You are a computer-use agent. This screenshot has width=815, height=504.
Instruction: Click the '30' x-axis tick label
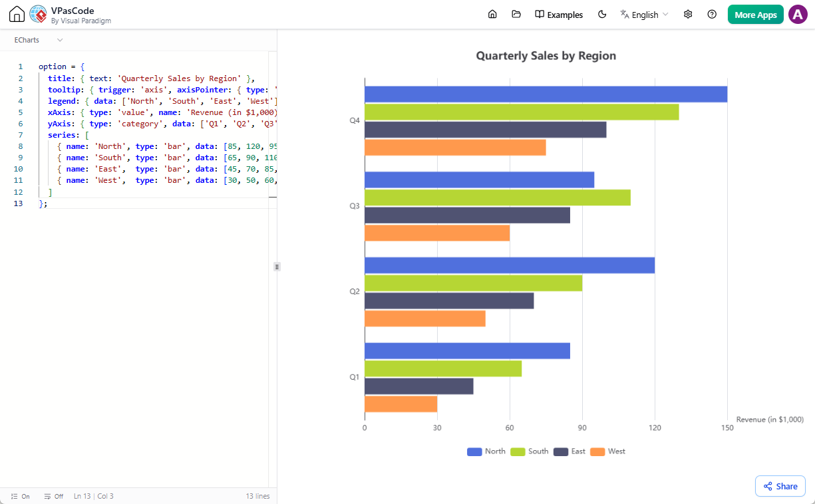coord(437,428)
